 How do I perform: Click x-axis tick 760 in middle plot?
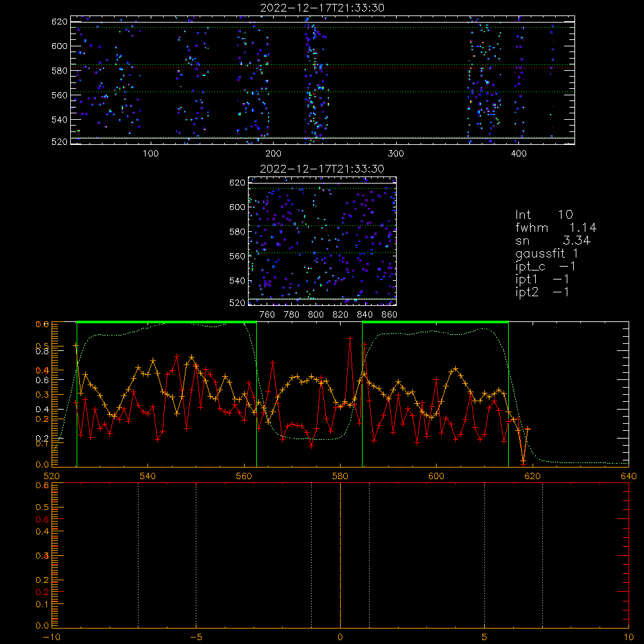pyautogui.click(x=267, y=315)
